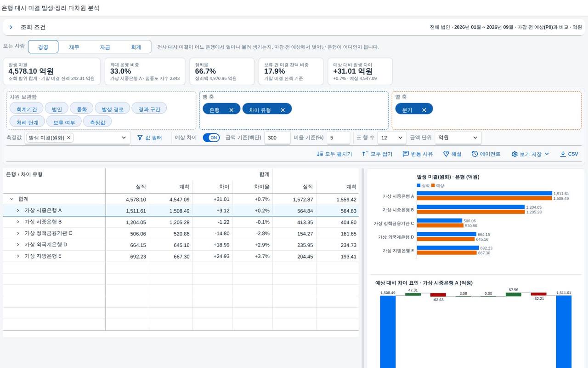Remove the 분기 chip from column axis
Image resolution: width=588 pixels, height=368 pixels.
pos(424,110)
